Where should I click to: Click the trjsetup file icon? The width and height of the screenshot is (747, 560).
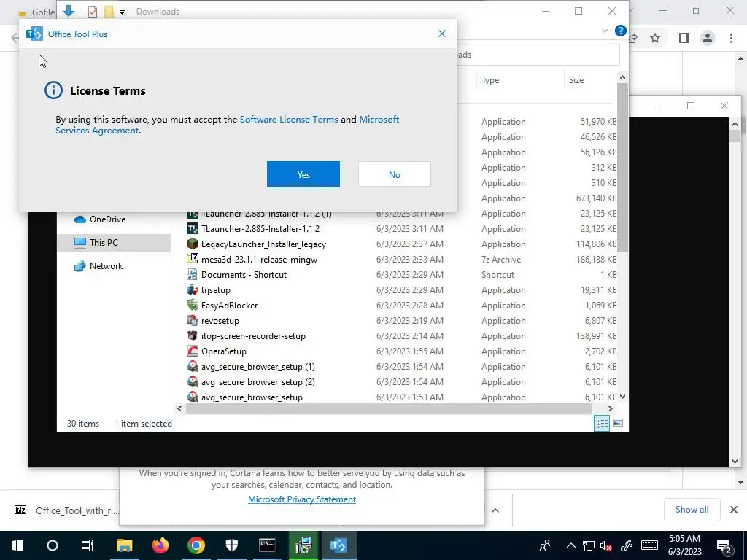click(193, 289)
